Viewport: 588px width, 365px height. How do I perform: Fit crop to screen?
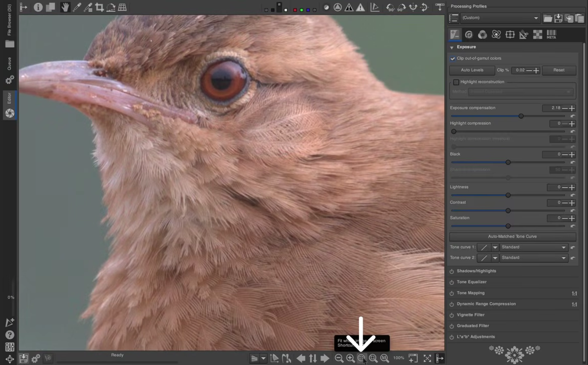point(373,358)
